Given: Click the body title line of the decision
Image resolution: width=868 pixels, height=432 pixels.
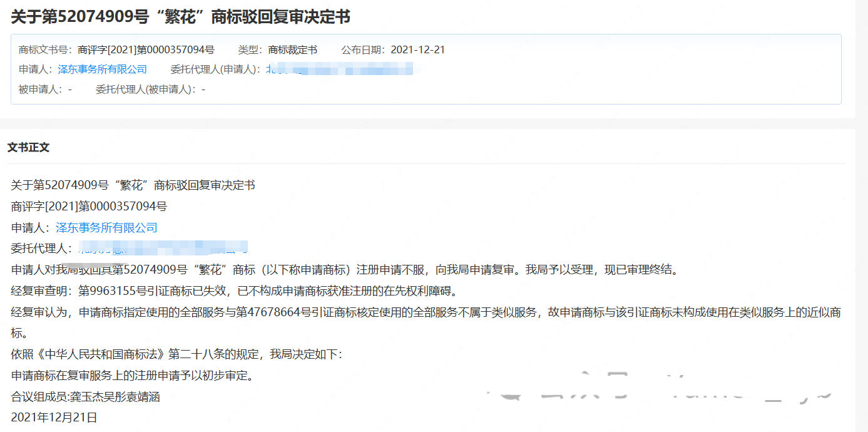Looking at the screenshot, I should click(133, 185).
